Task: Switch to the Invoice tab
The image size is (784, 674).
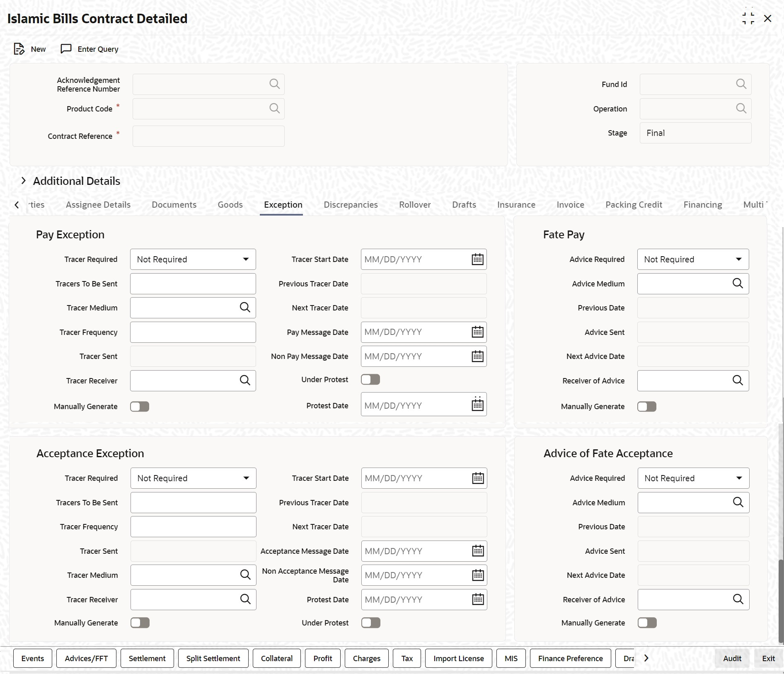Action: pos(570,205)
